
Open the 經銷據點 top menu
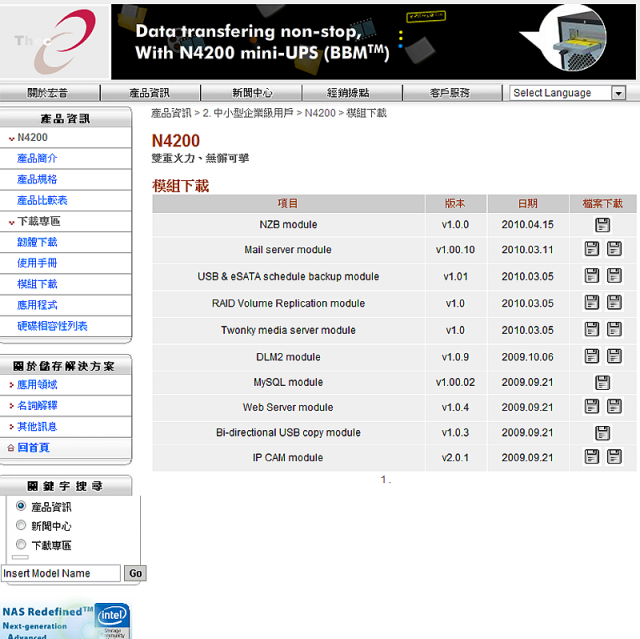click(x=348, y=93)
